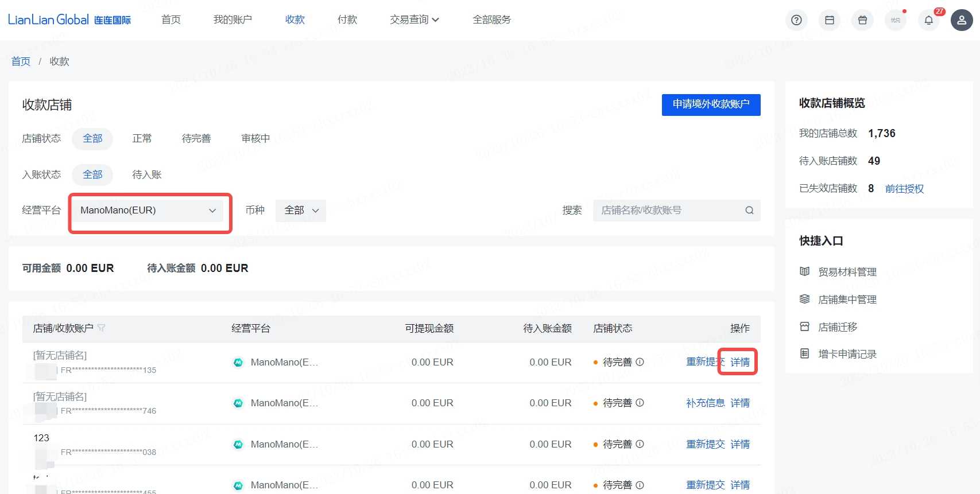Filter store status by 正常
The width and height of the screenshot is (980, 494).
coord(142,138)
